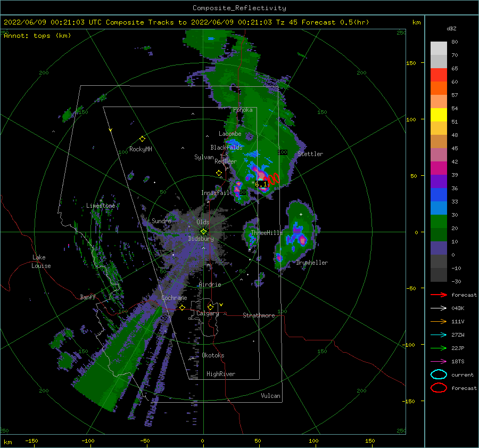Click the Strathmore label
This screenshot has height=448, width=479.
pyautogui.click(x=259, y=315)
